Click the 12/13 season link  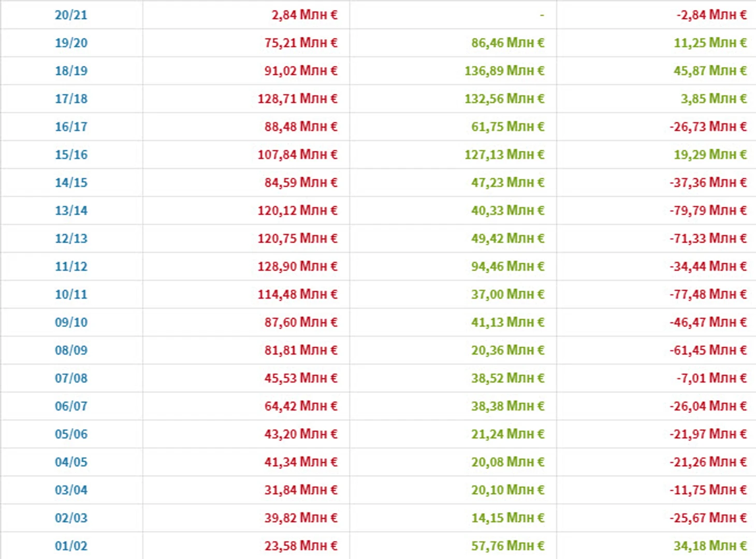pos(71,239)
